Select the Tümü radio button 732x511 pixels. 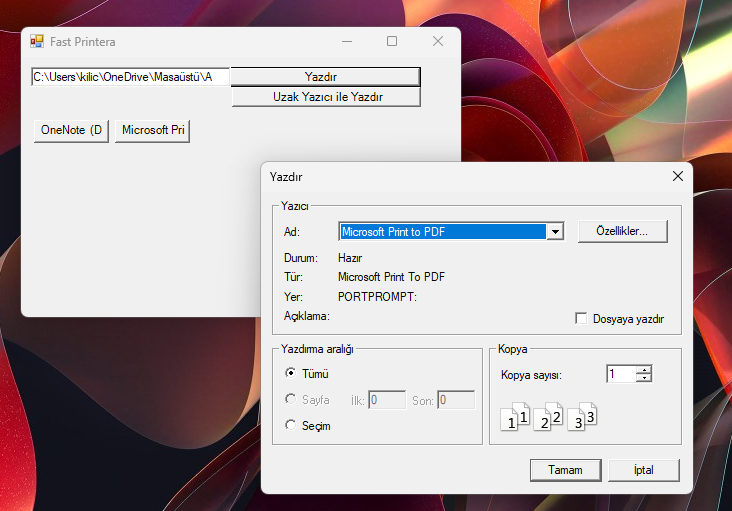[x=290, y=373]
